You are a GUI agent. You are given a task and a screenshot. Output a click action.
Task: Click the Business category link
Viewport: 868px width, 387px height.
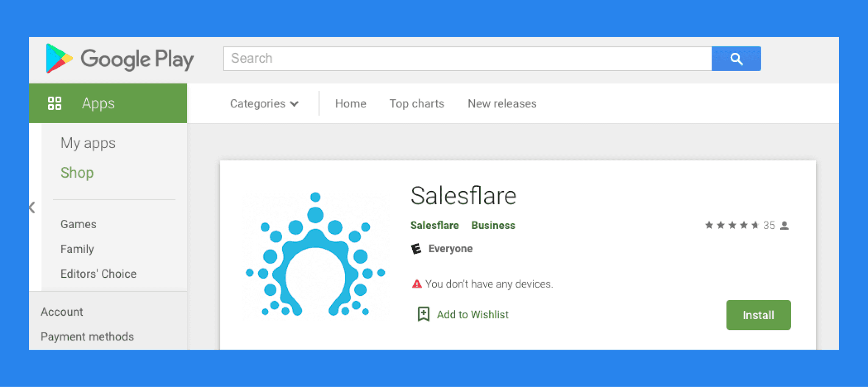click(493, 225)
